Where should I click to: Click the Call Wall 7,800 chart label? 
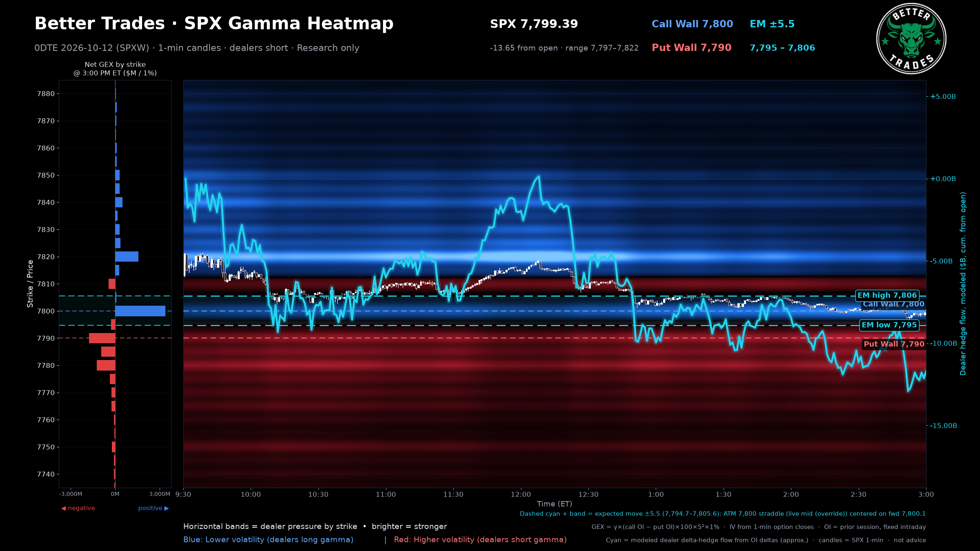click(894, 304)
